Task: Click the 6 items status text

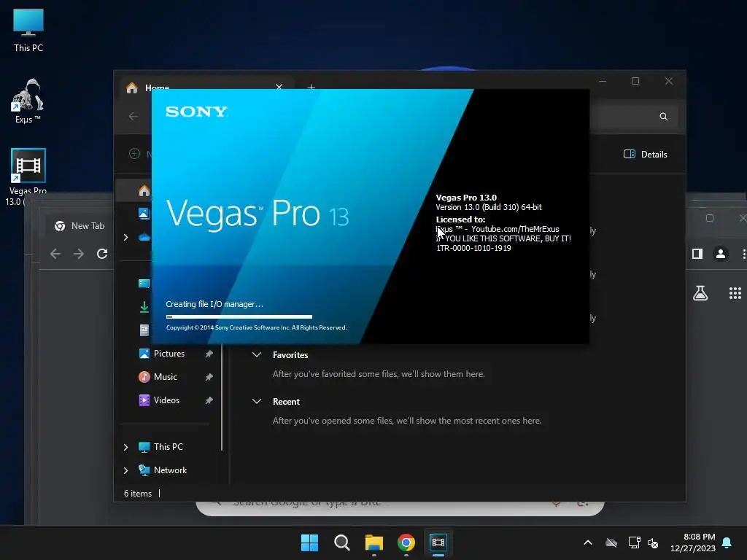Action: [138, 494]
